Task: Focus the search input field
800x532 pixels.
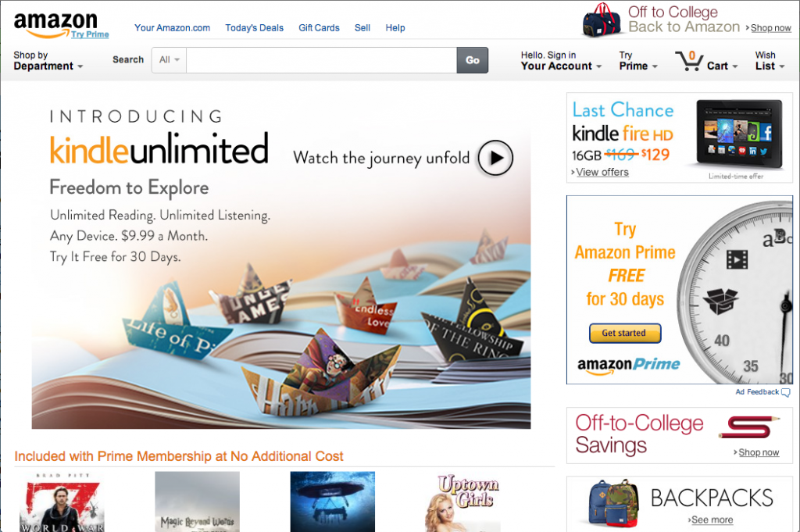Action: (321, 60)
